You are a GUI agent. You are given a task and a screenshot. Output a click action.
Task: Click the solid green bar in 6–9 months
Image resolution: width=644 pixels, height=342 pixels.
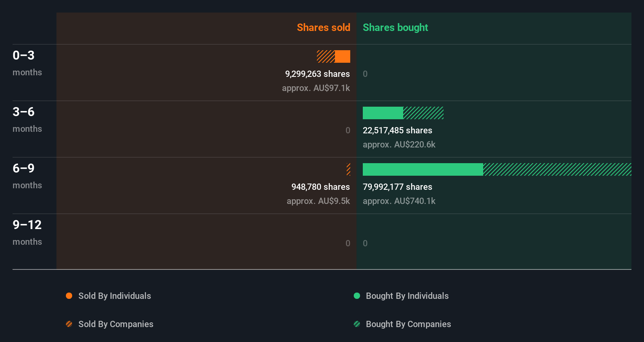point(423,169)
